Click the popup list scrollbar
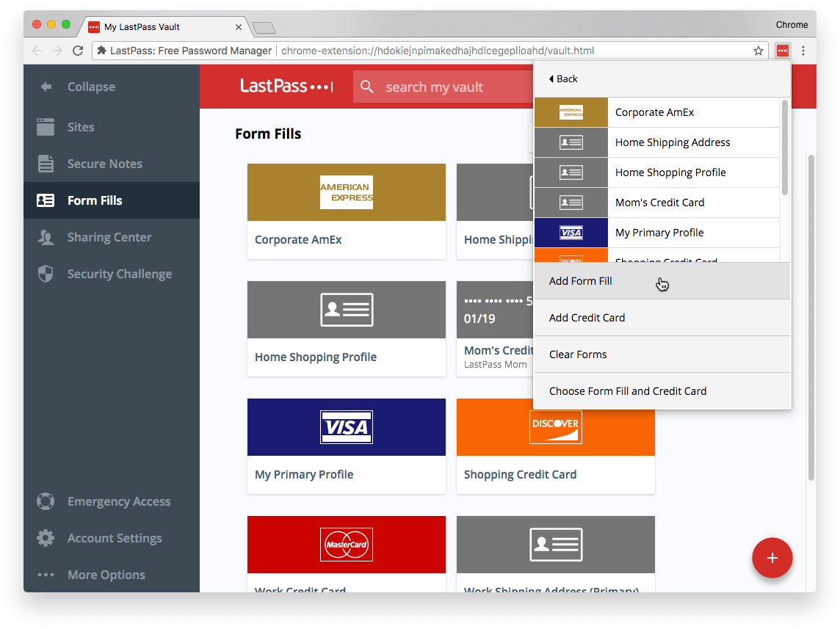The width and height of the screenshot is (840, 629). pos(785,147)
